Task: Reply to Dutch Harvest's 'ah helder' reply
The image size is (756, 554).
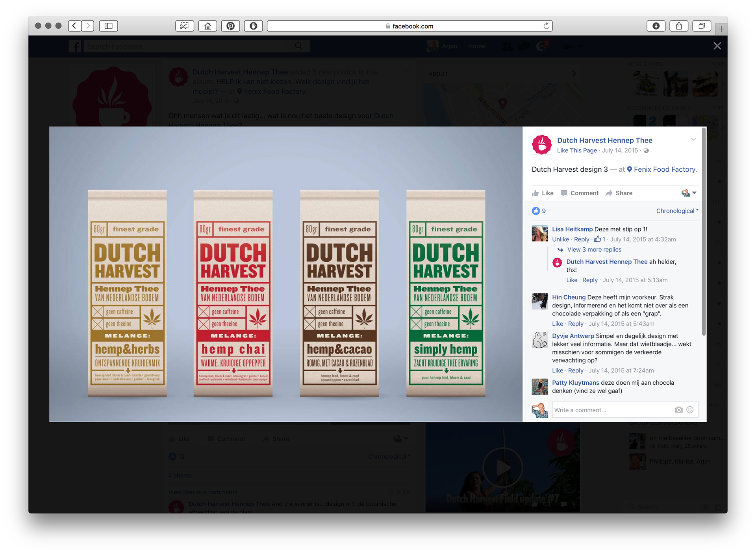Action: (x=590, y=280)
